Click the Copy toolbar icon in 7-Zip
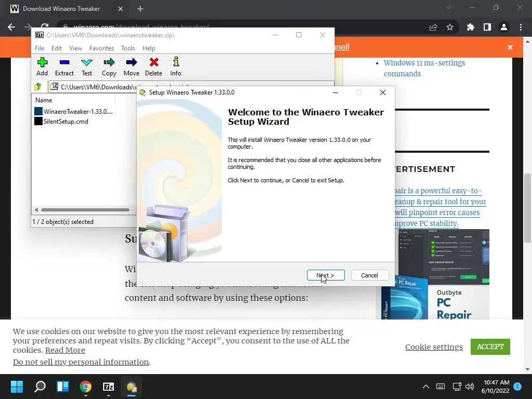The image size is (532, 399). tap(109, 67)
